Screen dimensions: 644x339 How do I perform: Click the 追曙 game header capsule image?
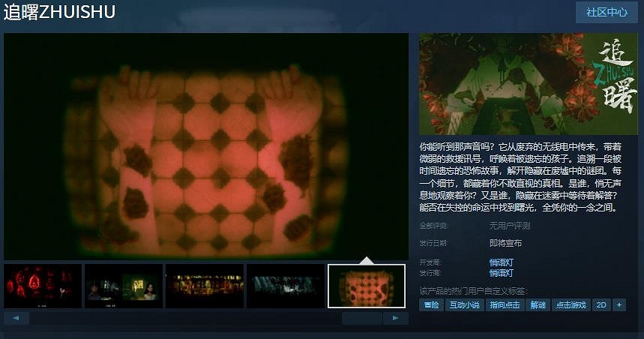(x=529, y=84)
